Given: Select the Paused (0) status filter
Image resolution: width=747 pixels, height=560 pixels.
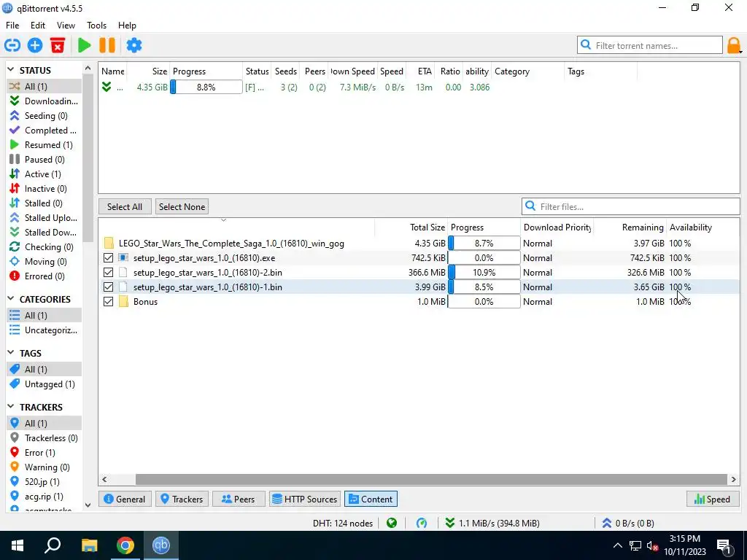Looking at the screenshot, I should click(43, 160).
